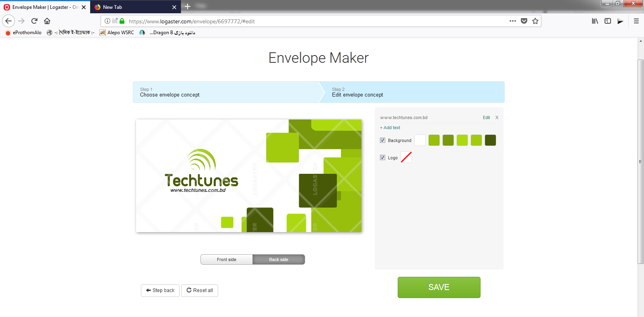Image resolution: width=644 pixels, height=317 pixels.
Task: Open a new tab with plus button
Action: tap(188, 6)
